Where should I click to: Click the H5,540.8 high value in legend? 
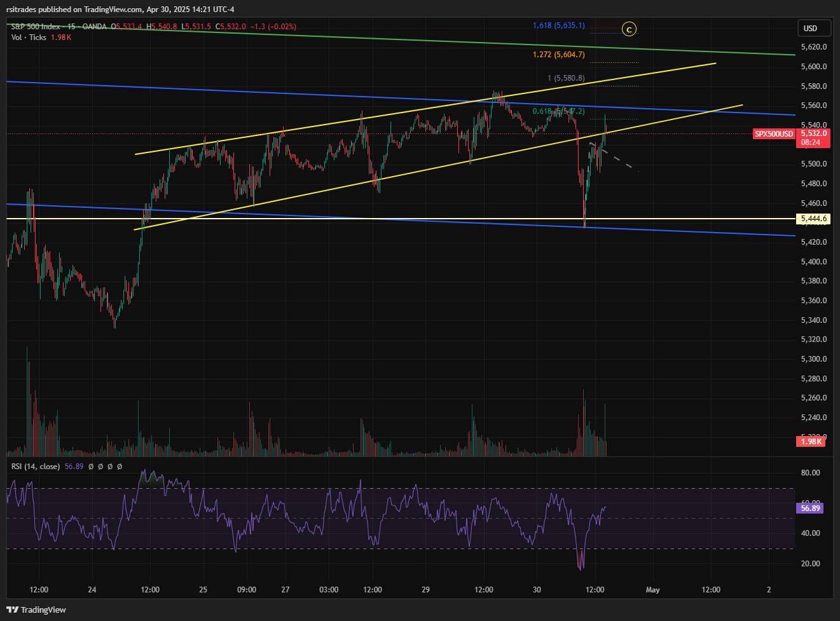162,27
